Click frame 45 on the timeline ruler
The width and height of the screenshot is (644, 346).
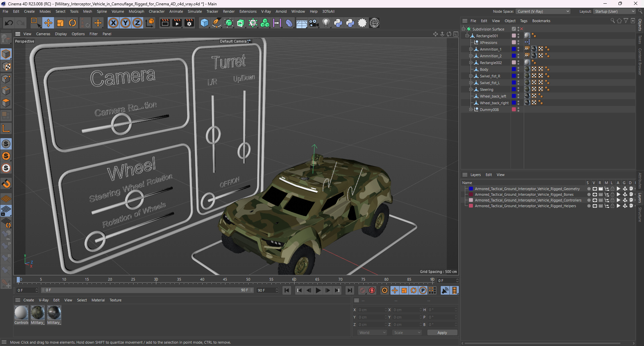click(x=225, y=280)
